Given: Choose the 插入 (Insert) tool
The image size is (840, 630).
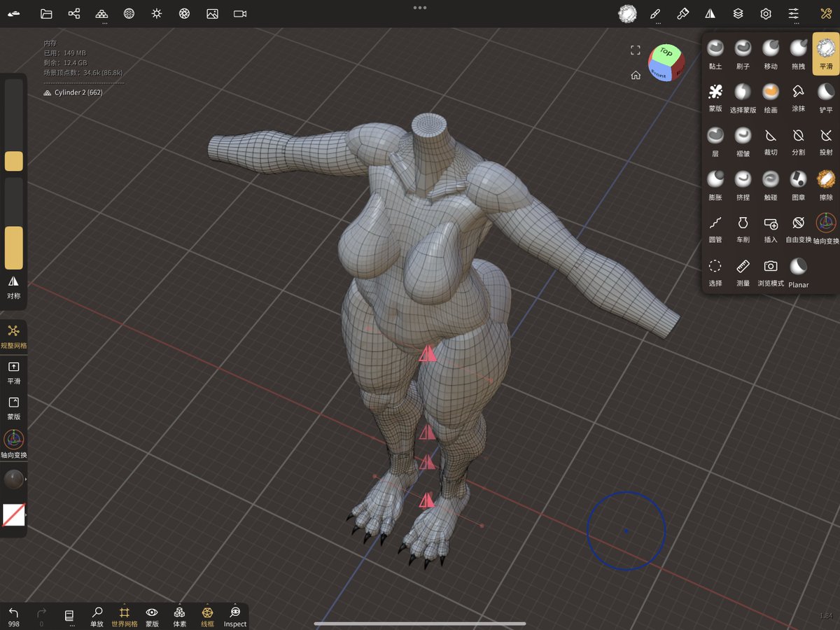Looking at the screenshot, I should point(771,228).
